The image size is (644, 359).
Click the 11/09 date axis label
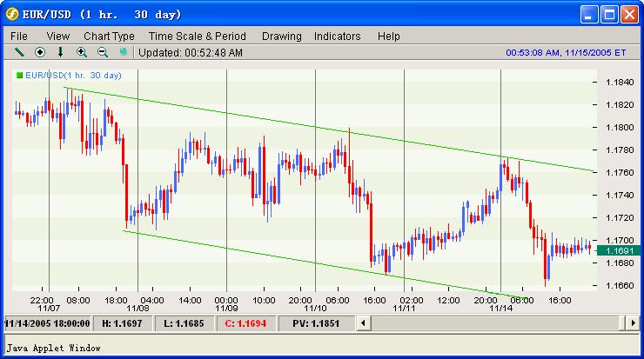[226, 308]
